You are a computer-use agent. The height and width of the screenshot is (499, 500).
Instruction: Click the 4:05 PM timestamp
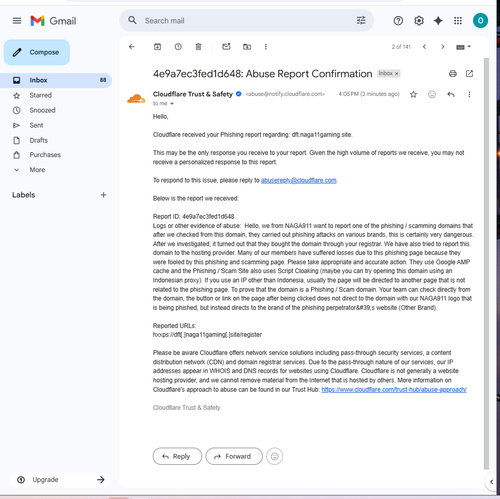(x=369, y=94)
